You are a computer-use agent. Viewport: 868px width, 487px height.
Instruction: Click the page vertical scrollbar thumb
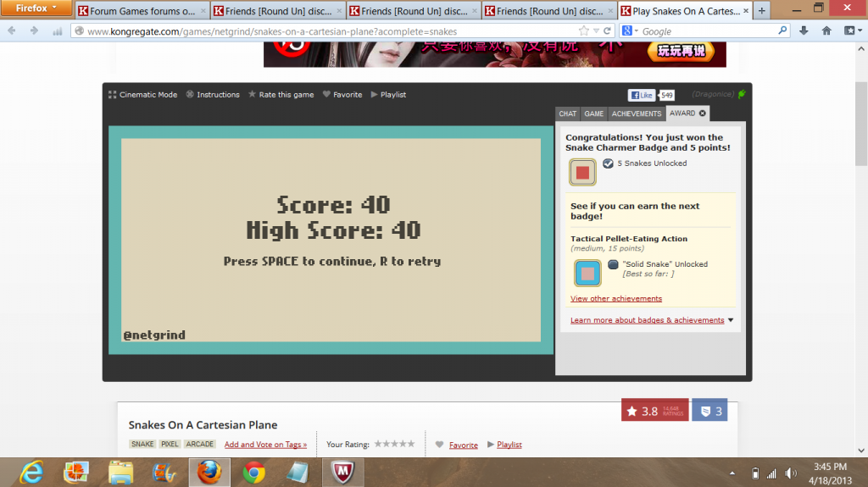coord(861,124)
